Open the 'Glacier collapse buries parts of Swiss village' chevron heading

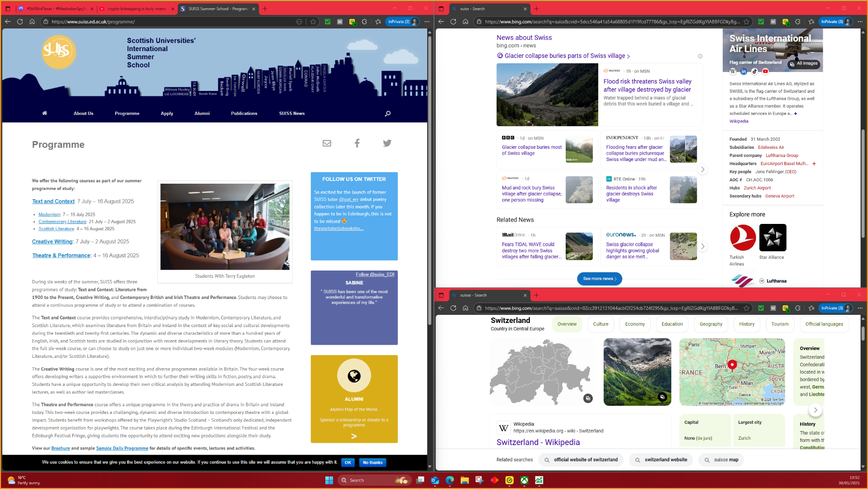(563, 56)
